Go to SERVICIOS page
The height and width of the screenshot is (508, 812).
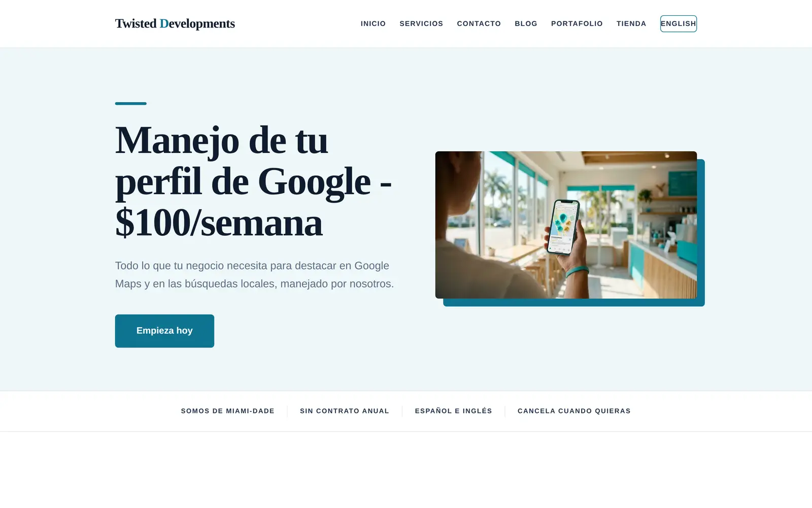coord(421,23)
